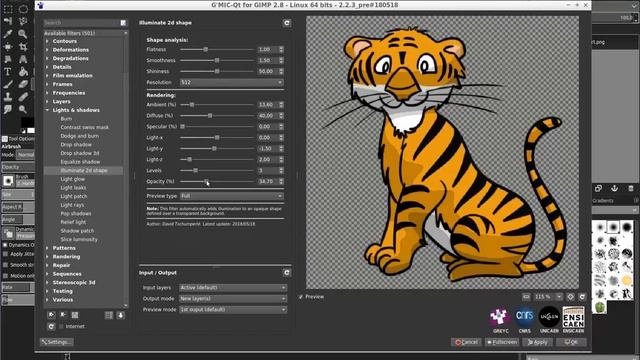Select the Slice luminosity filter
640x360 pixels.
[x=79, y=240]
